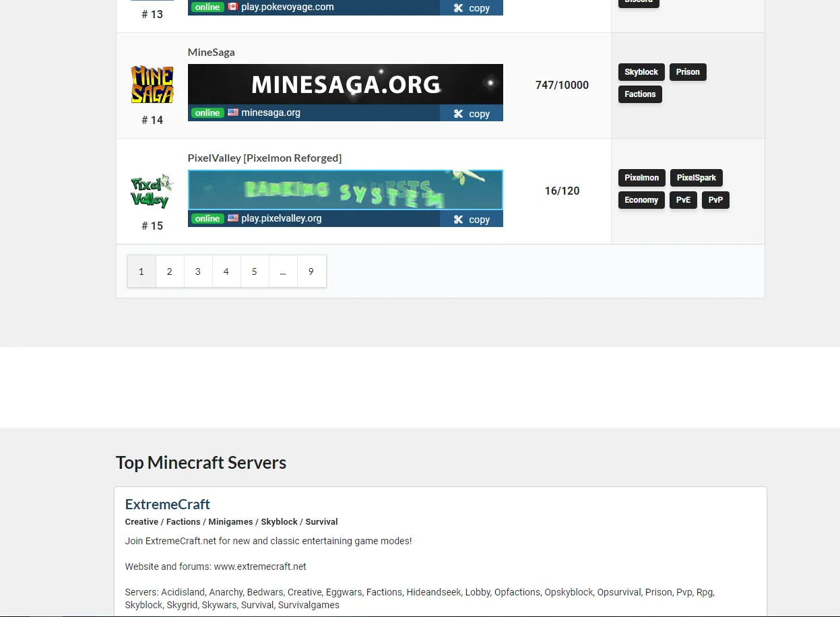The image size is (840, 617).
Task: Click the Top Minecraft Servers heading
Action: (201, 463)
